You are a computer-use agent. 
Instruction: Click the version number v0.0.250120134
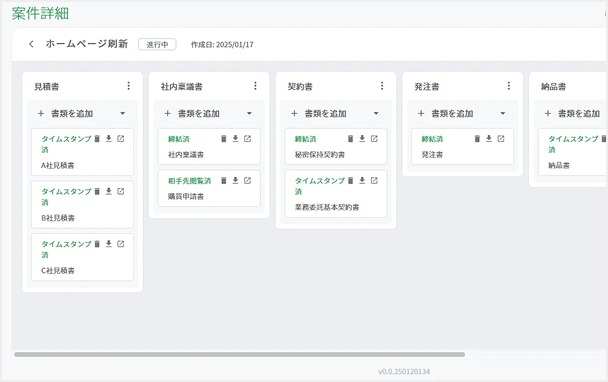coord(404,372)
